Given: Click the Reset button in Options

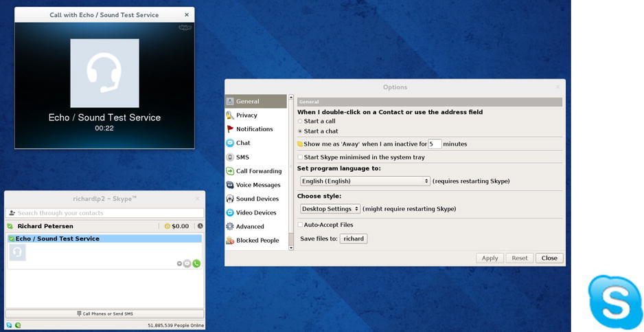Looking at the screenshot, I should click(x=520, y=258).
